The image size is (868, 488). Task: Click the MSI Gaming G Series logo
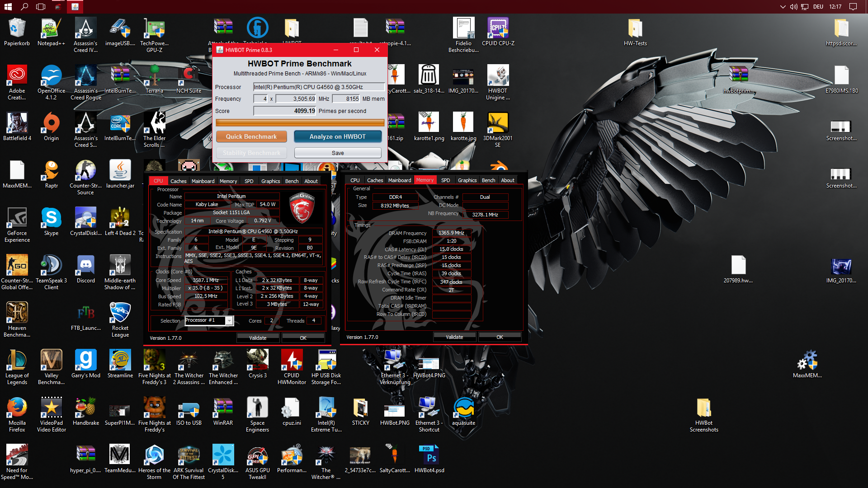(302, 208)
